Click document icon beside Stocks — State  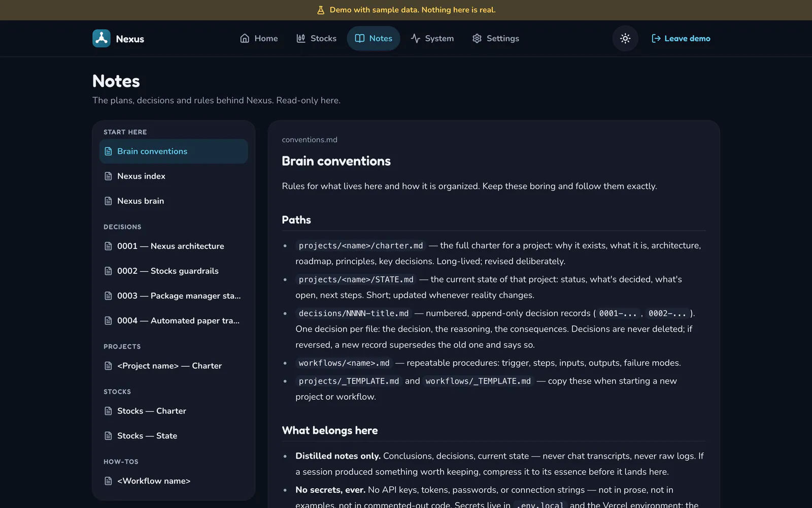tap(108, 436)
